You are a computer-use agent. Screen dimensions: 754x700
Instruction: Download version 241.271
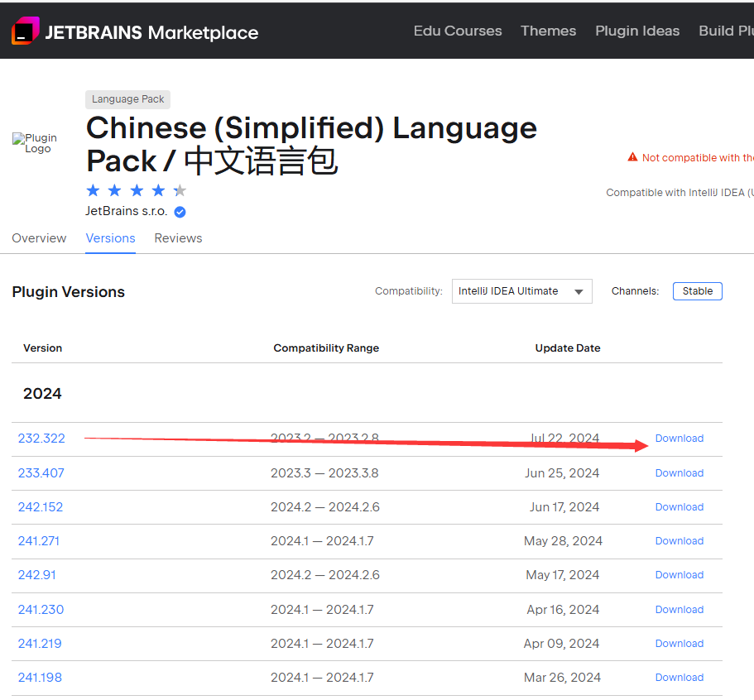(x=679, y=541)
